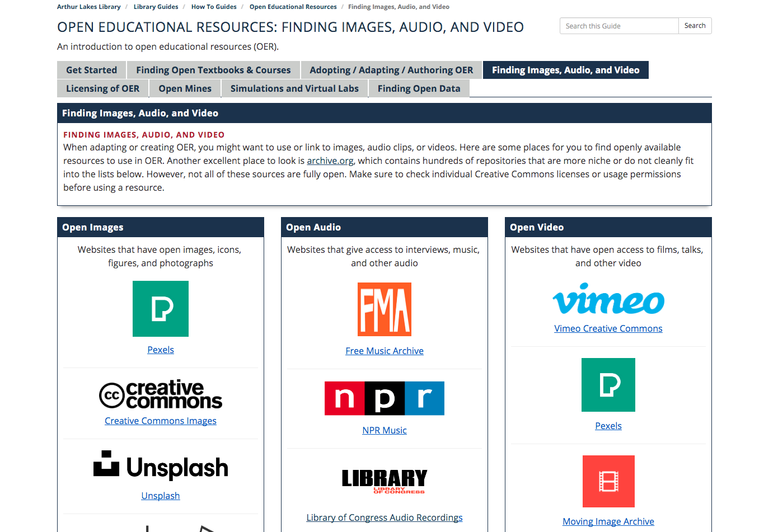This screenshot has height=532, width=778.
Task: Click the blue Vimeo logo
Action: click(608, 299)
